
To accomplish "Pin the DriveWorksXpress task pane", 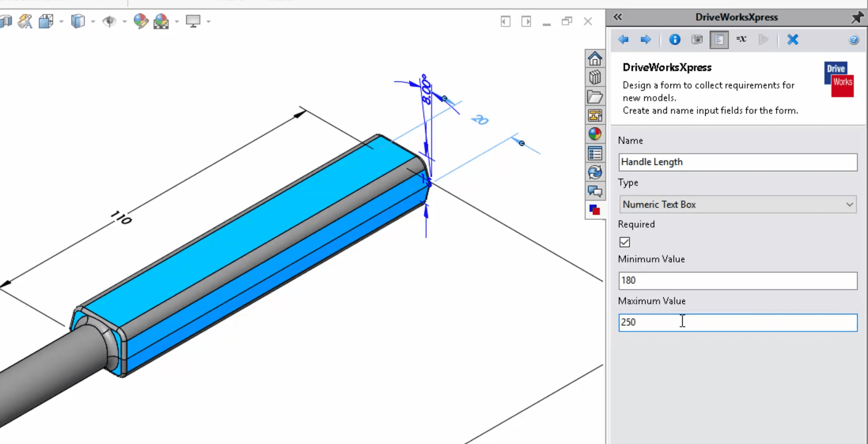I will pos(857,17).
